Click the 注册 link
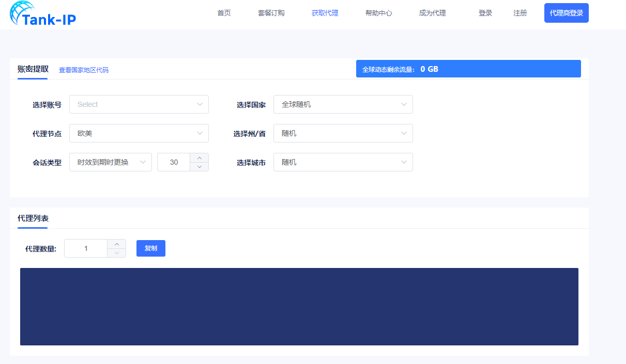The width and height of the screenshot is (626, 364). point(520,13)
